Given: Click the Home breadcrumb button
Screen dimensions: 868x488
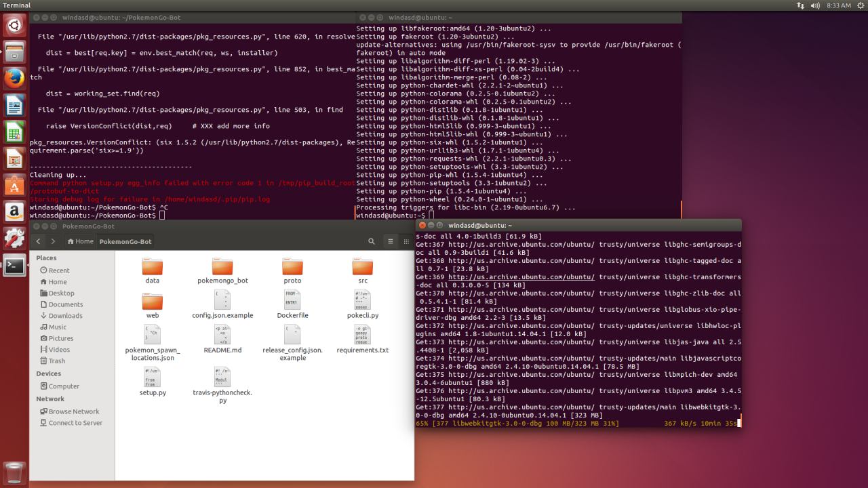Looking at the screenshot, I should (x=80, y=241).
